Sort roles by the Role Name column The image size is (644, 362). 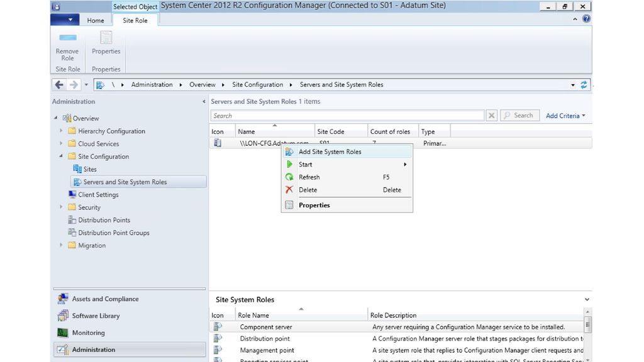click(301, 315)
